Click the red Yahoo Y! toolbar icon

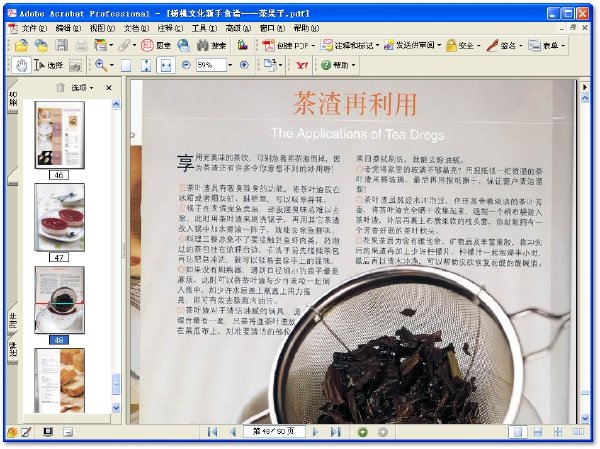(302, 65)
